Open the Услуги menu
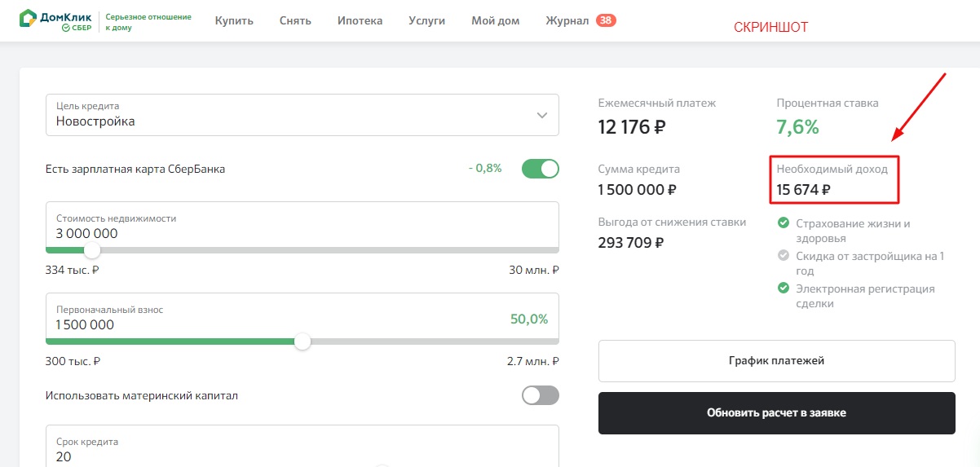This screenshot has height=467, width=980. [x=426, y=20]
